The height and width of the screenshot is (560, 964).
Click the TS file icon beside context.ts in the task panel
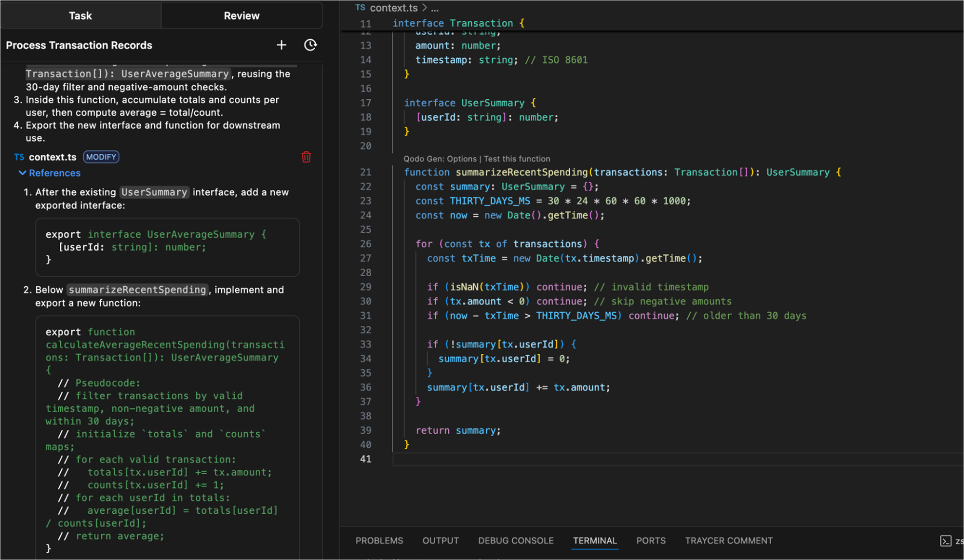click(19, 157)
